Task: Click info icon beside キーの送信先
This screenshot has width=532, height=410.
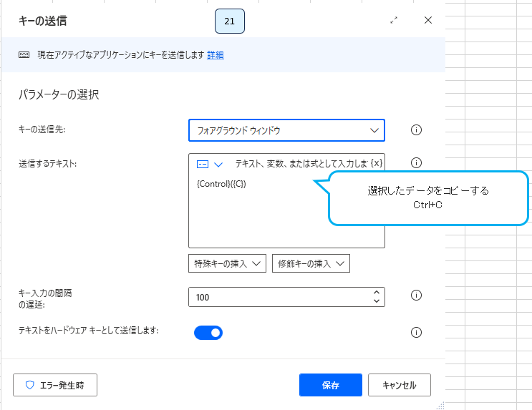Action: [416, 130]
